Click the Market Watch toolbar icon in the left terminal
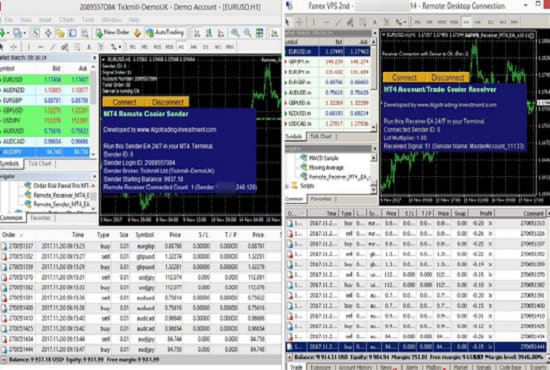 pos(36,33)
